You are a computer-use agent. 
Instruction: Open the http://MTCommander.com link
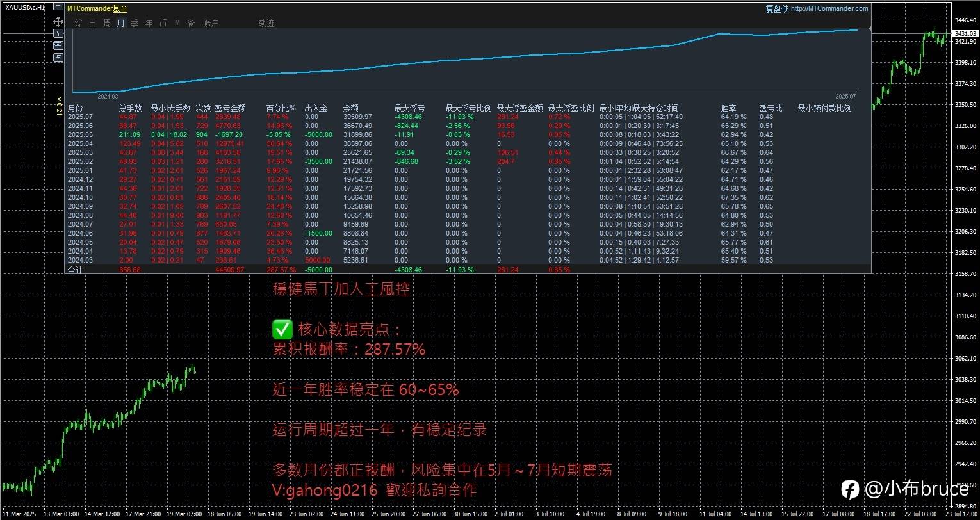point(829,8)
